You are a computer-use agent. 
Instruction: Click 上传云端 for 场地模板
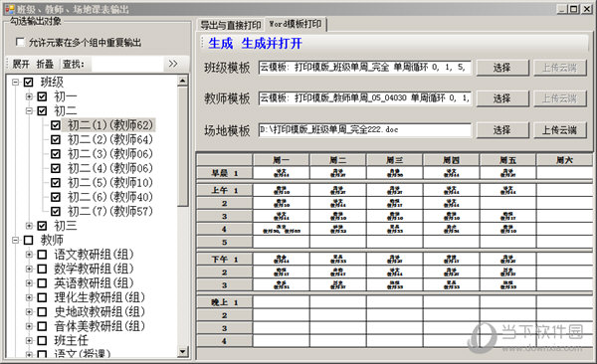tap(559, 130)
